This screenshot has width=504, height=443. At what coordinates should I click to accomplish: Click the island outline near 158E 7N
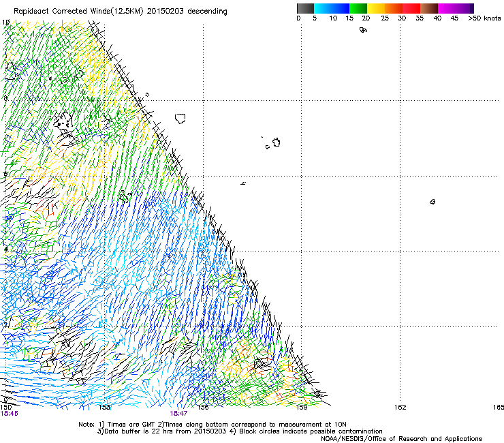[x=277, y=142]
